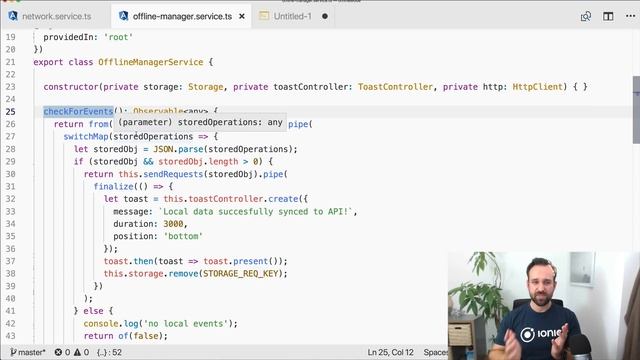Click the 'no local events' string
640x360 pixels.
186,324
